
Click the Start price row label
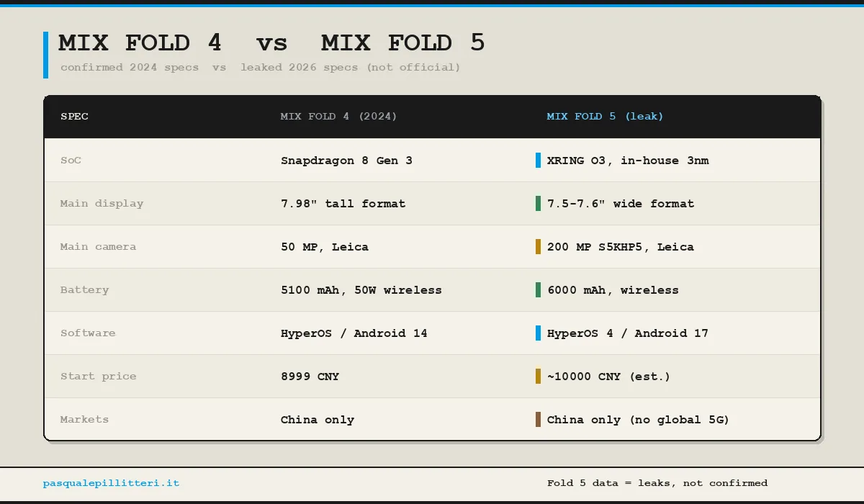(98, 376)
